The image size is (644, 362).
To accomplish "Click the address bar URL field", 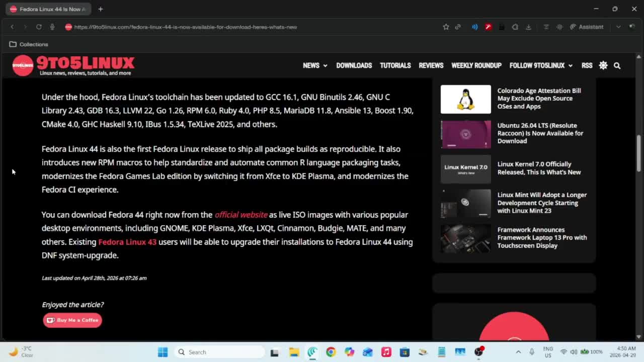I will (x=185, y=27).
